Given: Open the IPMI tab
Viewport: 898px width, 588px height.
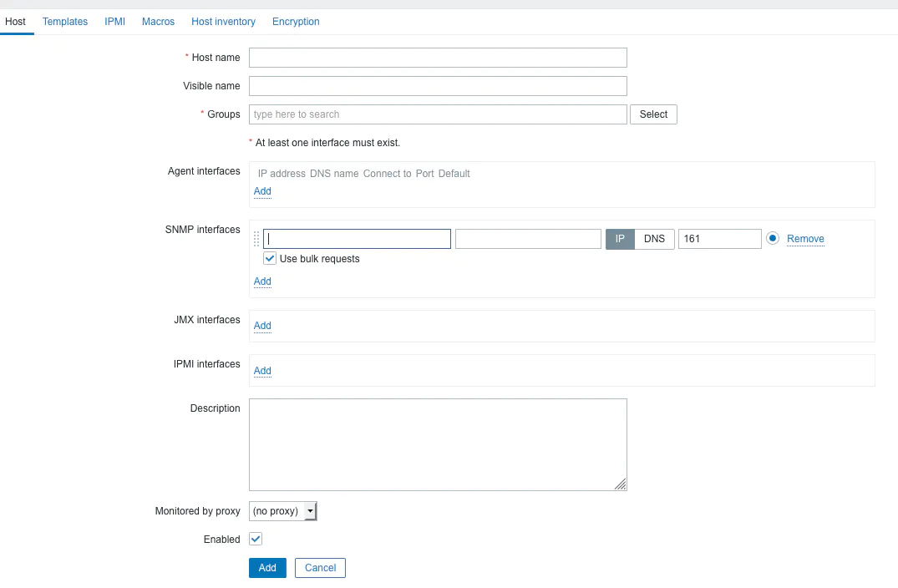Looking at the screenshot, I should coord(114,22).
